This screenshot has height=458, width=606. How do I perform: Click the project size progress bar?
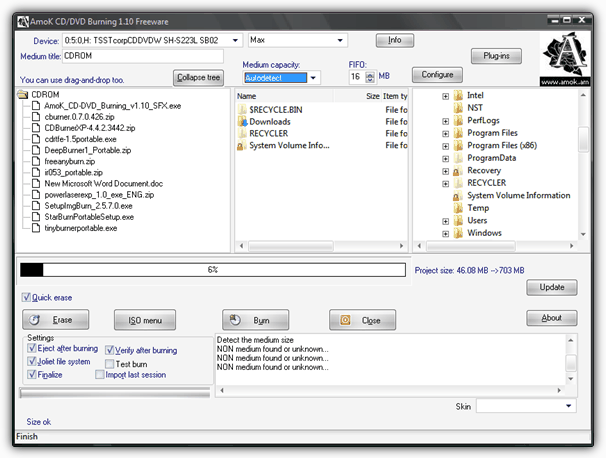(x=213, y=269)
